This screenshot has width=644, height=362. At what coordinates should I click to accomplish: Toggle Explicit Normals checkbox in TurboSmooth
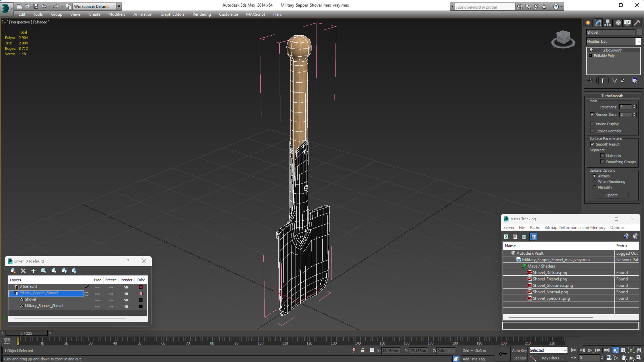592,131
